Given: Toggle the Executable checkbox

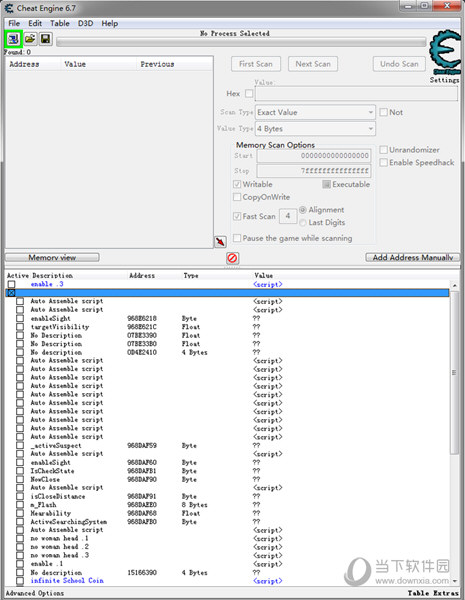Looking at the screenshot, I should click(x=326, y=184).
